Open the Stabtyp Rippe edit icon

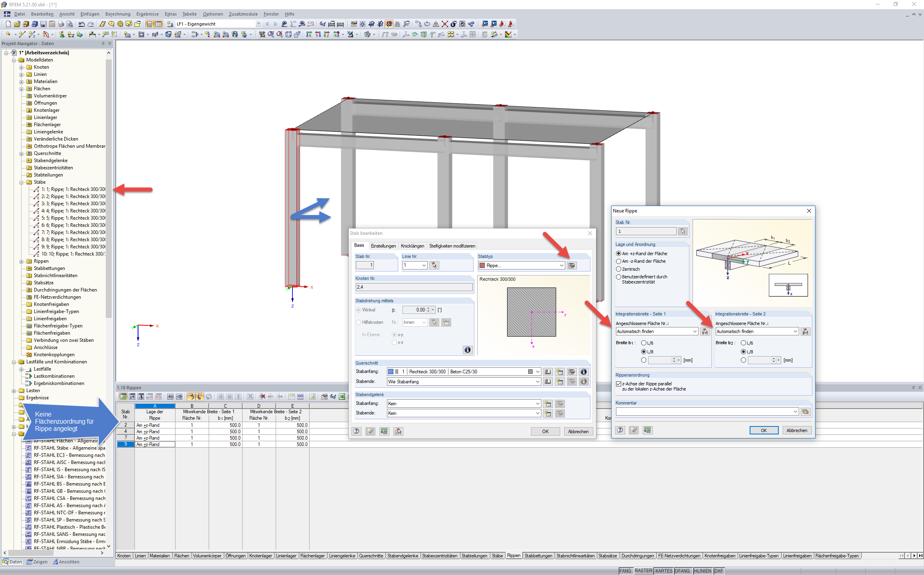tap(572, 266)
